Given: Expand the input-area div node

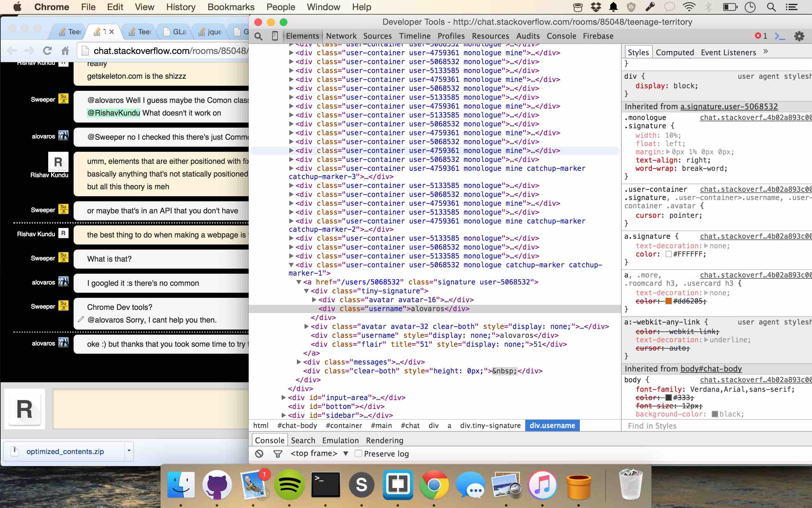Looking at the screenshot, I should pos(284,398).
